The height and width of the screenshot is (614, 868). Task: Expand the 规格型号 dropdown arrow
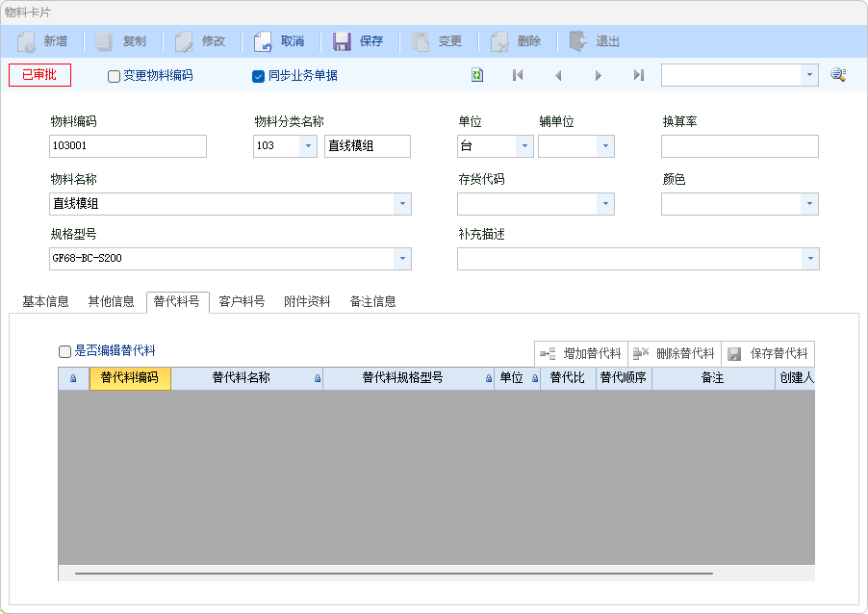tap(402, 259)
